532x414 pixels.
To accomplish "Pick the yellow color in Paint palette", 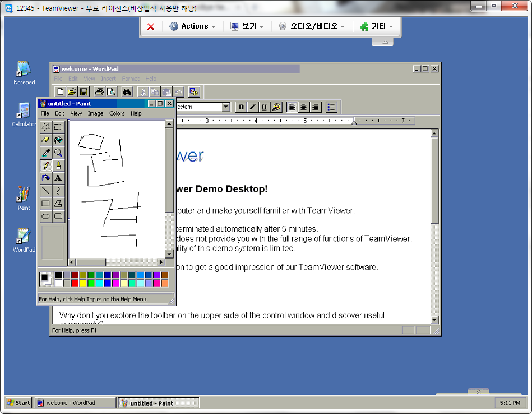I will (83, 283).
